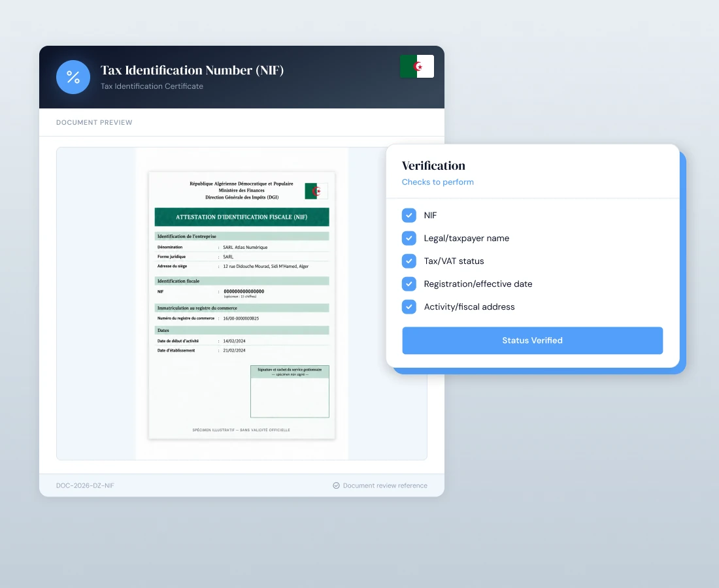Toggle the Registration/effective date checkbox
719x588 pixels.
tap(409, 284)
